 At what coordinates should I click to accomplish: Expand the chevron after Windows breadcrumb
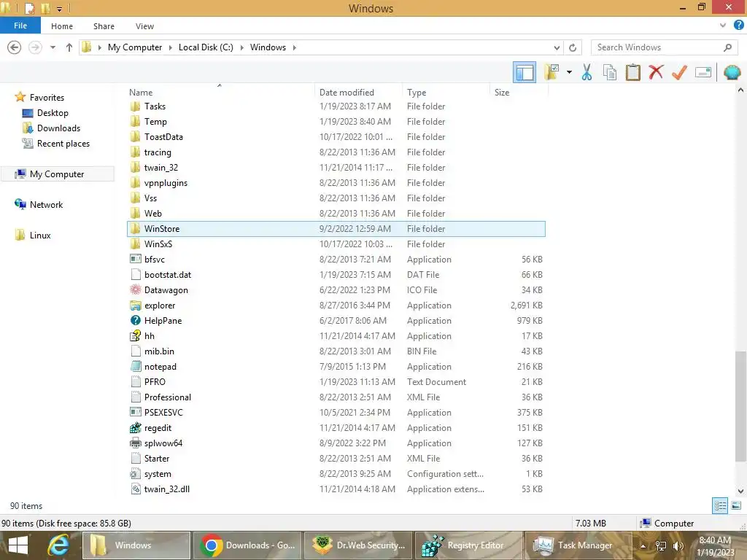tap(295, 47)
